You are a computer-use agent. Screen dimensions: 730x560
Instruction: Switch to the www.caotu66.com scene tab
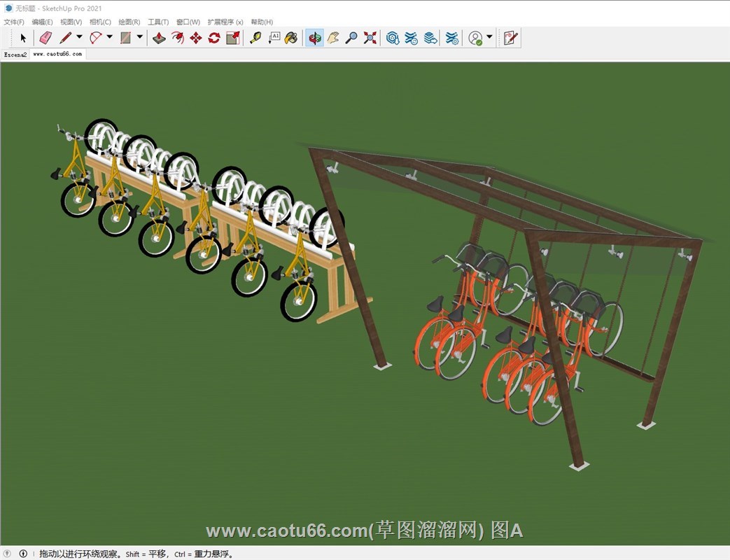point(57,54)
